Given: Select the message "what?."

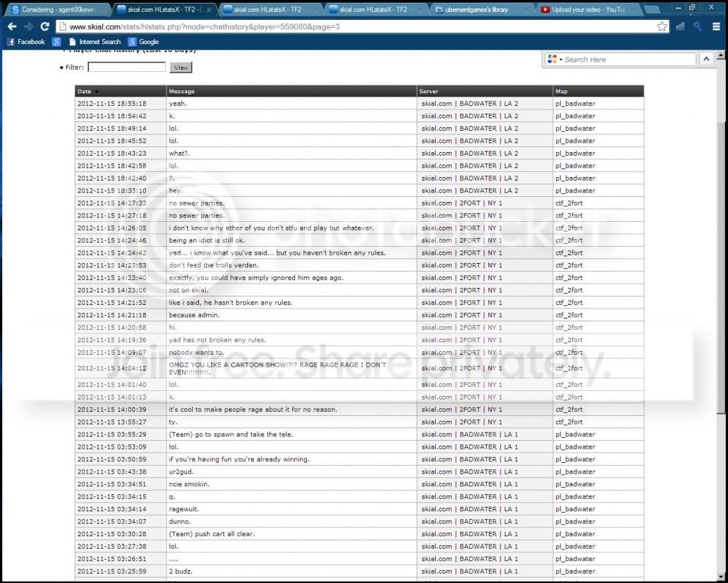Looking at the screenshot, I should click(x=179, y=153).
